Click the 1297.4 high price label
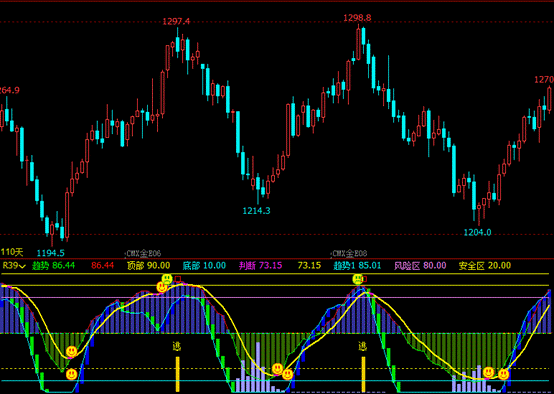 click(176, 22)
